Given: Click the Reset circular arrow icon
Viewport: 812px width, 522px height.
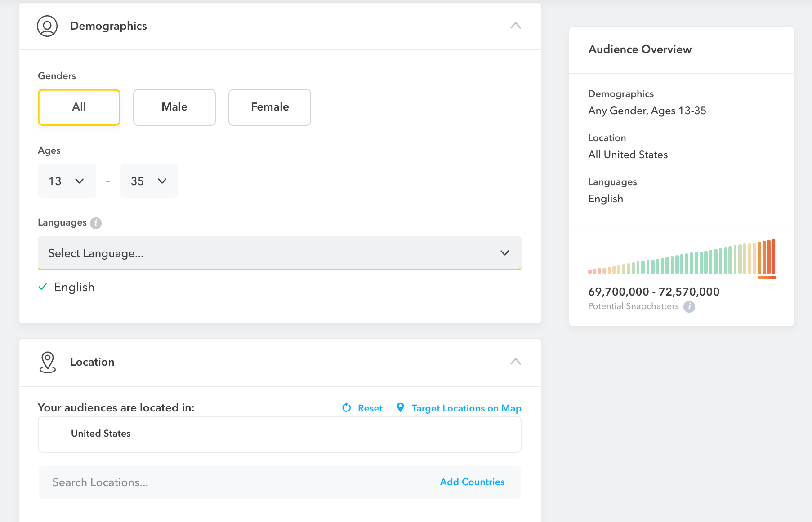Looking at the screenshot, I should (x=346, y=407).
